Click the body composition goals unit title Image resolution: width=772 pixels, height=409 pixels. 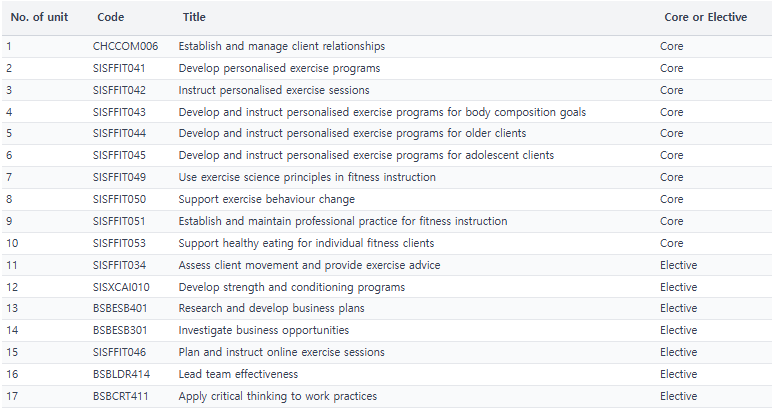tap(382, 112)
